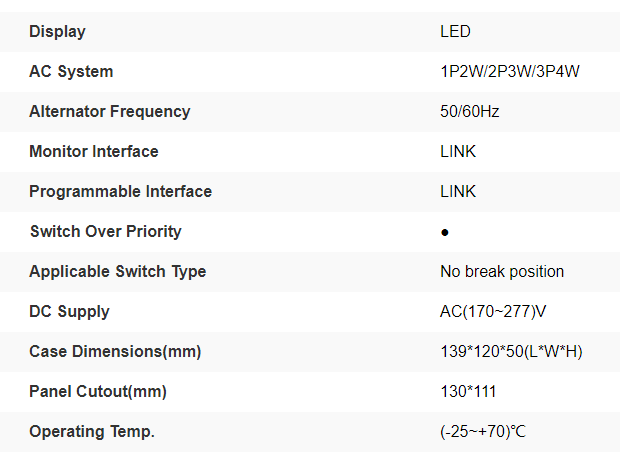Select the 50/60Hz frequency value

coord(469,112)
